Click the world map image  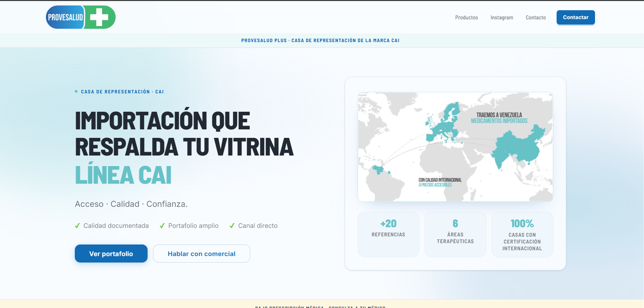pyautogui.click(x=455, y=147)
